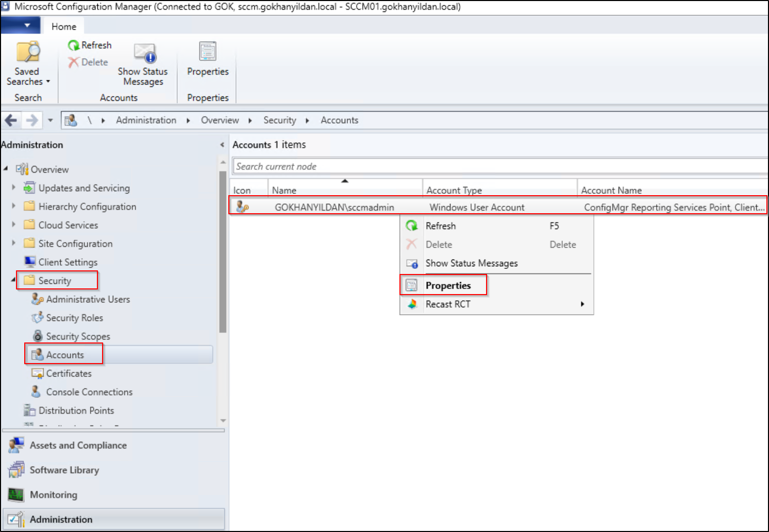Click the Windows User Account cell
The image size is (769, 532).
point(477,207)
